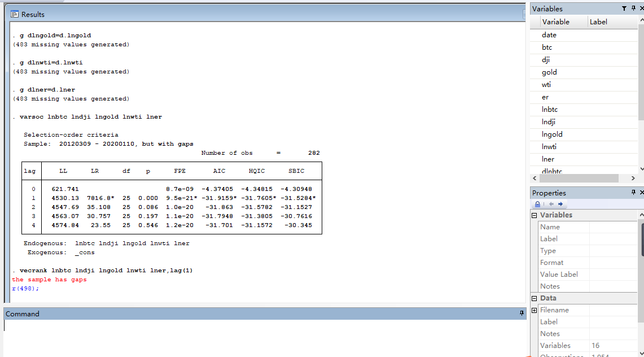Click the Results window icon

tap(15, 14)
